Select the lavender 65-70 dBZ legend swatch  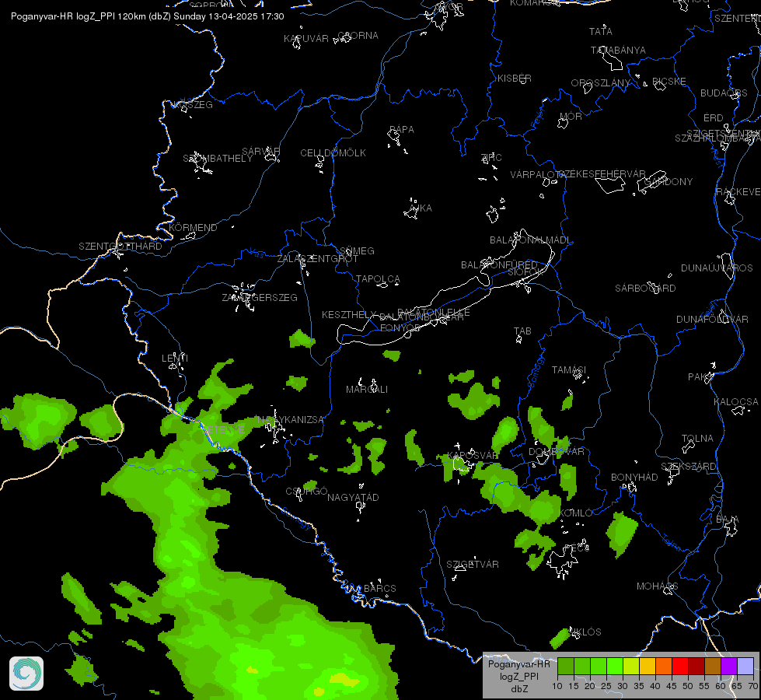click(745, 666)
